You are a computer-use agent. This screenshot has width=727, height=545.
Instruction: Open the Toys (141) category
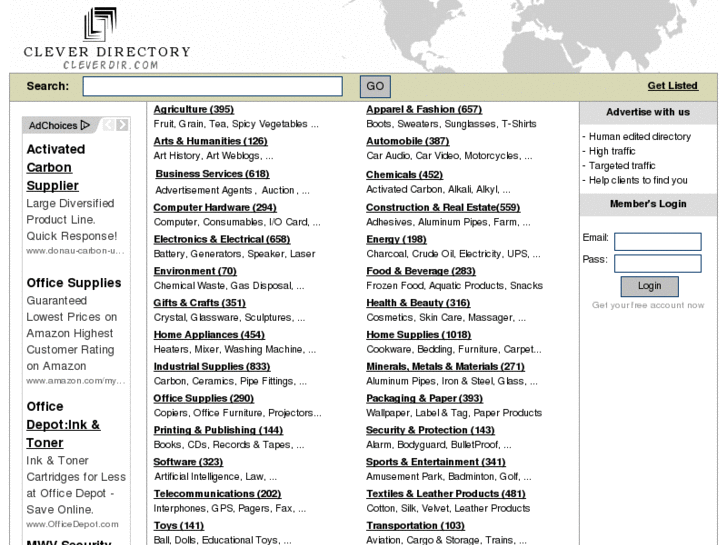[x=179, y=526]
